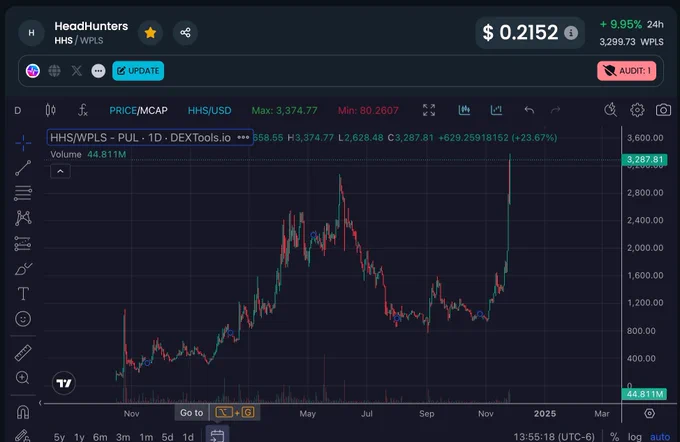Open the emoji/icons tool

click(x=23, y=319)
